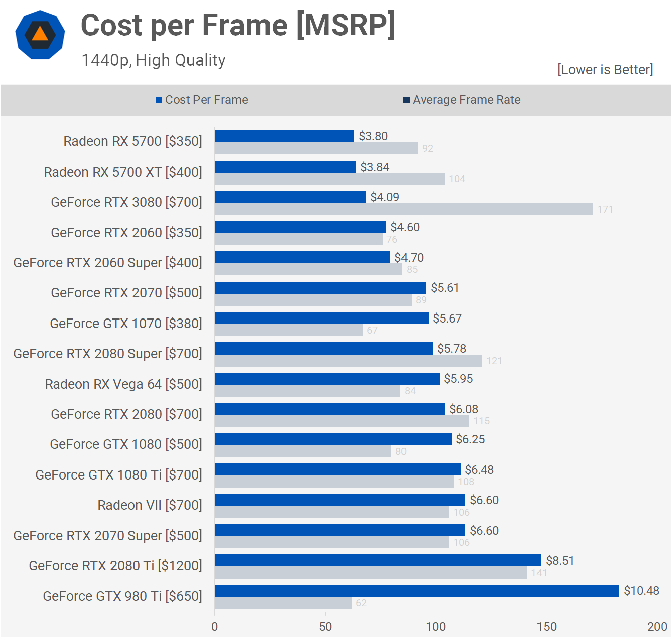This screenshot has height=637, width=672.
Task: Click the x-axis tick label 50
Action: (325, 627)
